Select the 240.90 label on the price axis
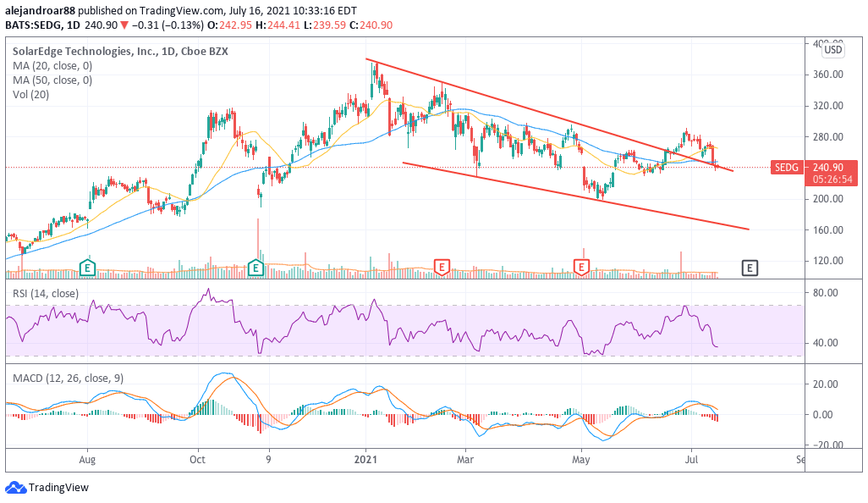Viewport: 868px width, 503px height. (827, 168)
